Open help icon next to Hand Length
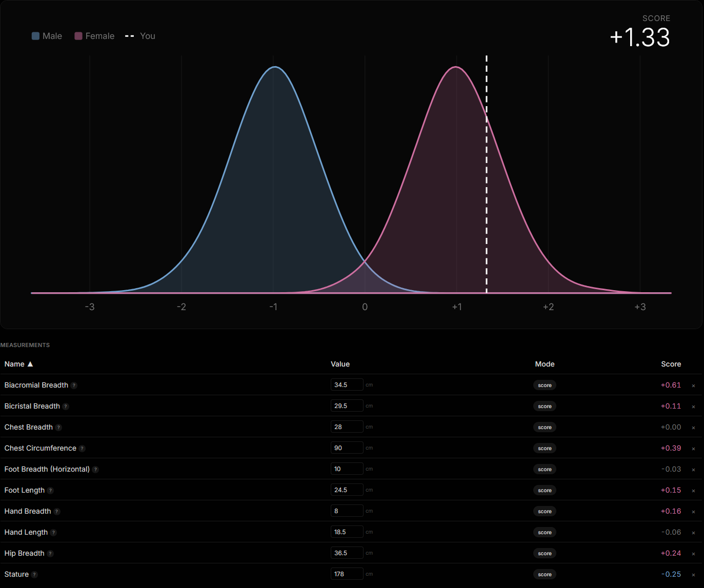The image size is (704, 588). pyautogui.click(x=54, y=533)
